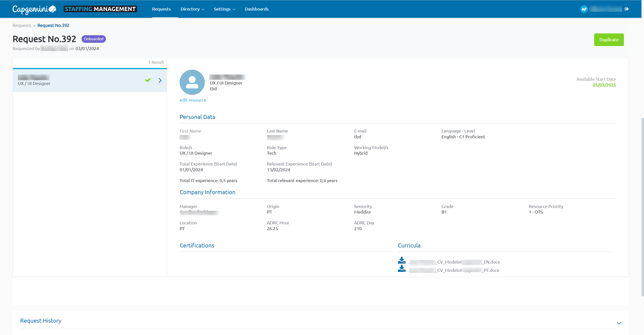This screenshot has width=644, height=335.
Task: Click green checkmark on UX/UI Designer row
Action: (x=148, y=80)
